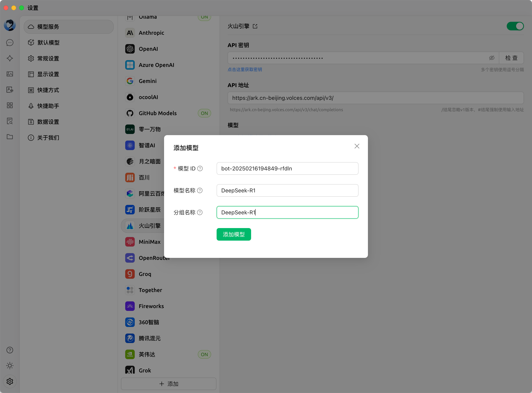Toggle the sun theme icon at bottom left

10,366
